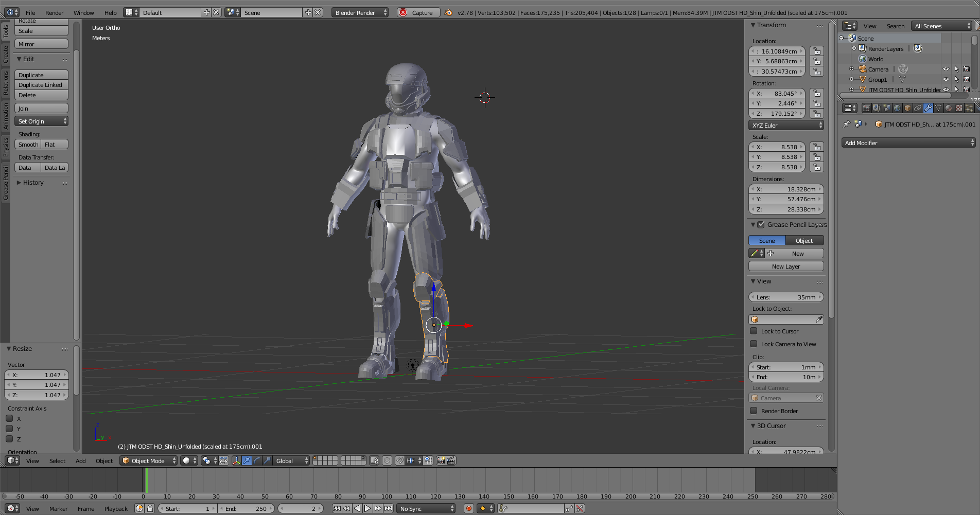This screenshot has height=515, width=980.
Task: Open the World properties tab
Action: (x=897, y=108)
